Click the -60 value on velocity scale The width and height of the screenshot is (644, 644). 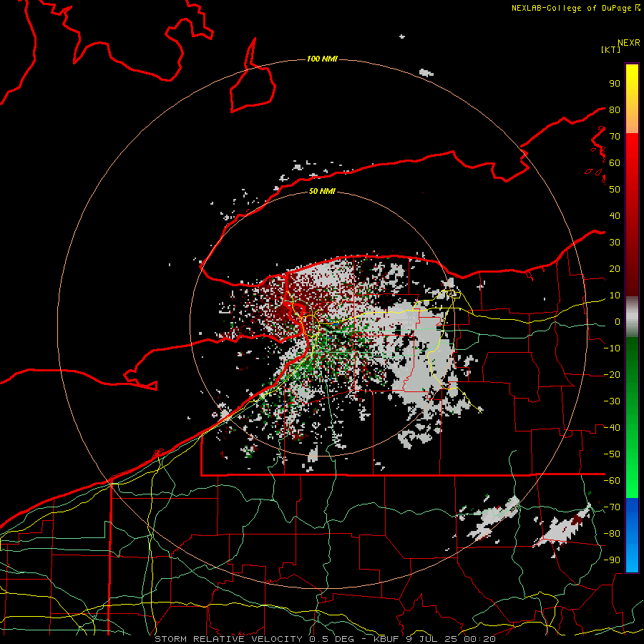click(612, 481)
